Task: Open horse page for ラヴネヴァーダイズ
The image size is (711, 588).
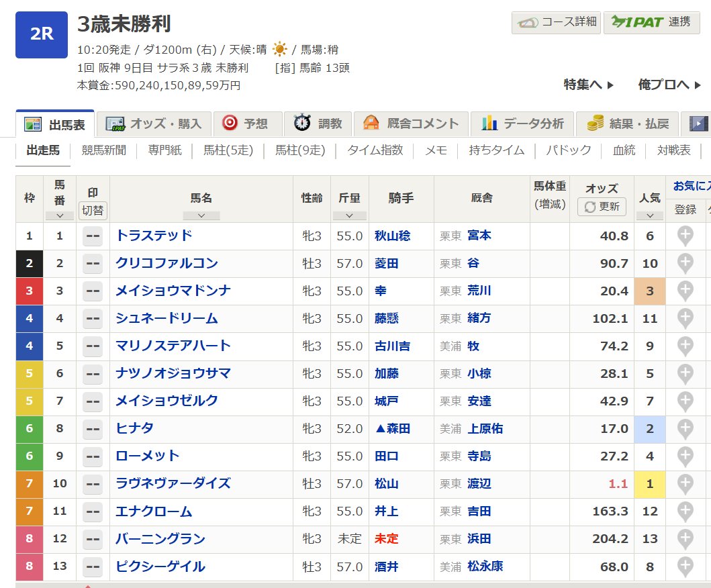Action: coord(173,483)
